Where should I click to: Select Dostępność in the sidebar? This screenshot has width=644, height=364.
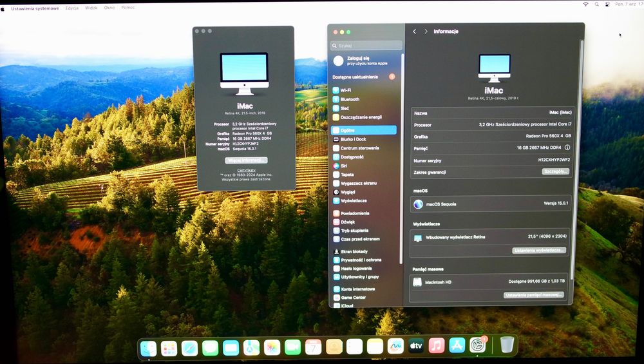point(365,157)
